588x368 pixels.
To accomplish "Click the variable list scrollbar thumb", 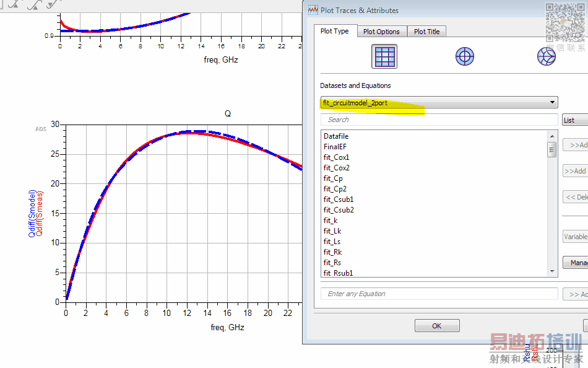I will [551, 149].
